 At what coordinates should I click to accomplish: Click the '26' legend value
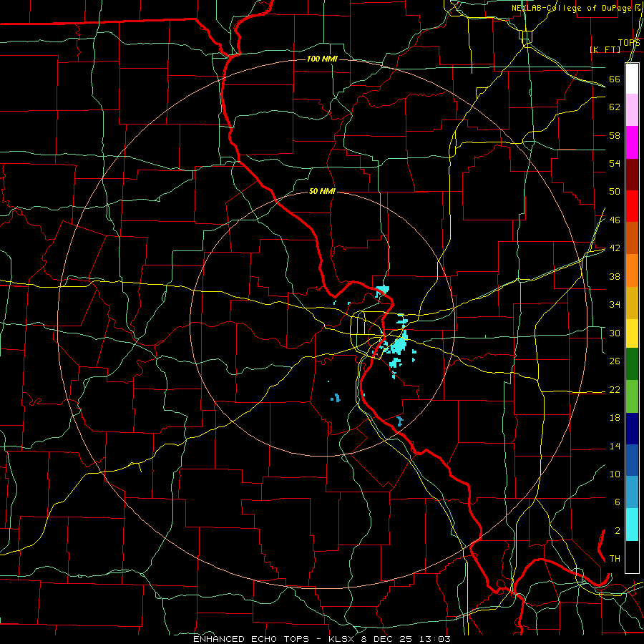pos(615,361)
